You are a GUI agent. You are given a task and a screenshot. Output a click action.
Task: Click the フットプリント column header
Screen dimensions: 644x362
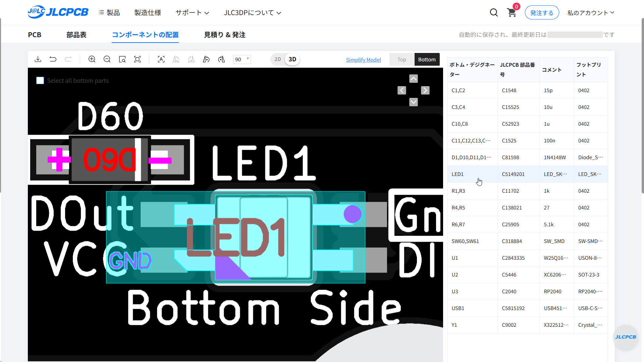pyautogui.click(x=591, y=70)
